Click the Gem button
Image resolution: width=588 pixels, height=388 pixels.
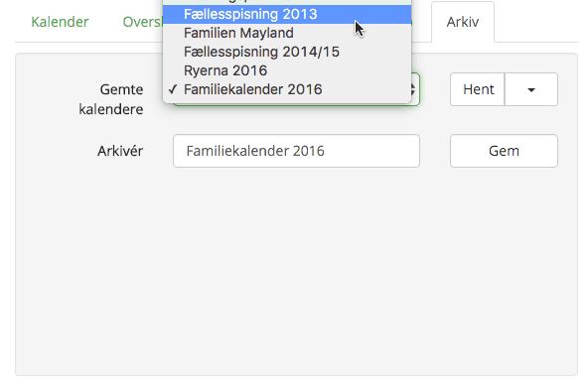(x=504, y=151)
